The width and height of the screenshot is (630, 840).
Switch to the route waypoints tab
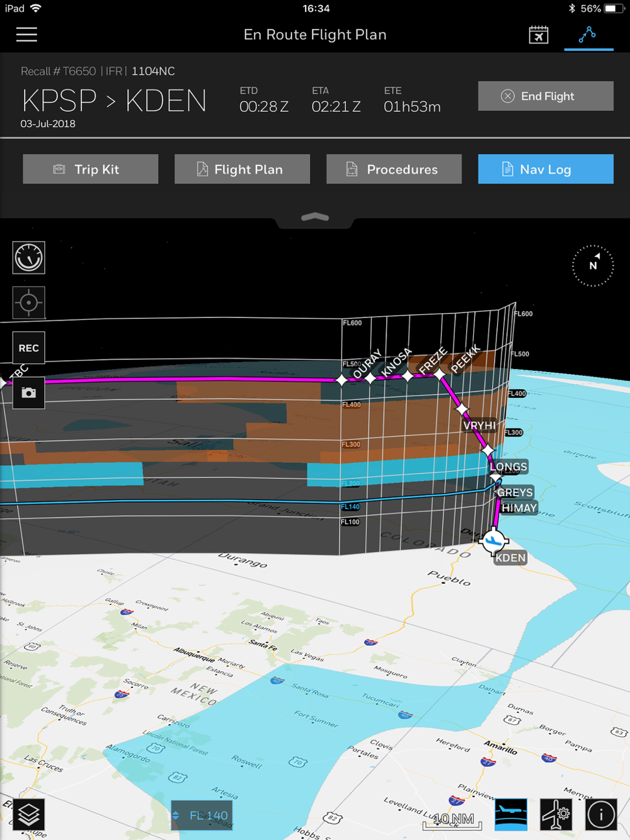pyautogui.click(x=588, y=35)
